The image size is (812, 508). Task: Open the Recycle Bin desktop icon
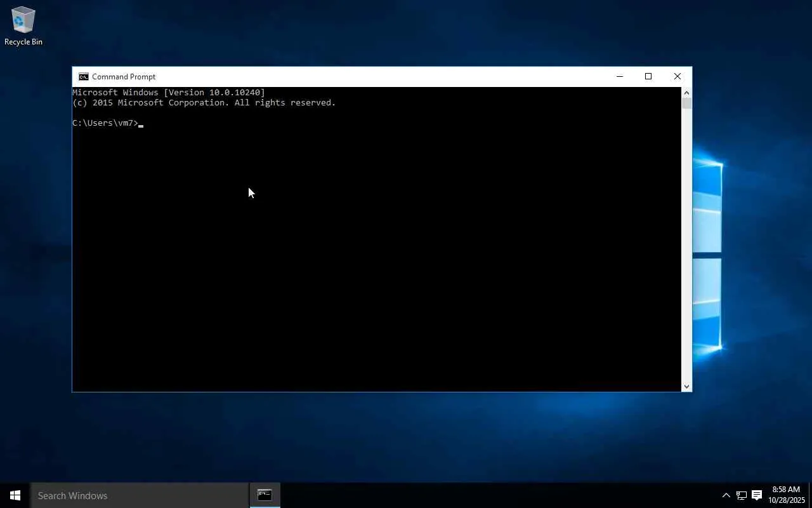pos(23,27)
